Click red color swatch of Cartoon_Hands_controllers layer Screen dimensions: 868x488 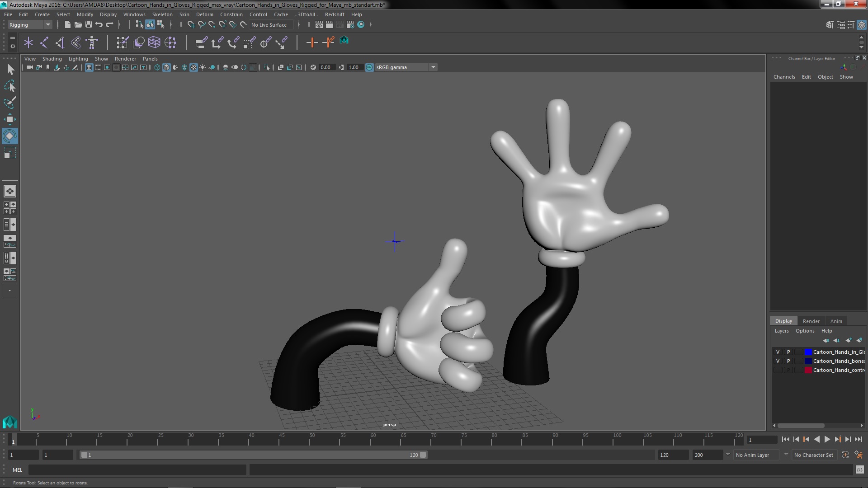tap(808, 370)
